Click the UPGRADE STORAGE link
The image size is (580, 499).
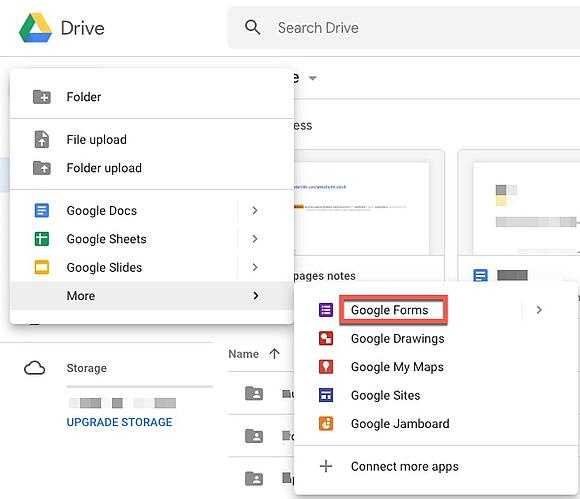pos(119,422)
